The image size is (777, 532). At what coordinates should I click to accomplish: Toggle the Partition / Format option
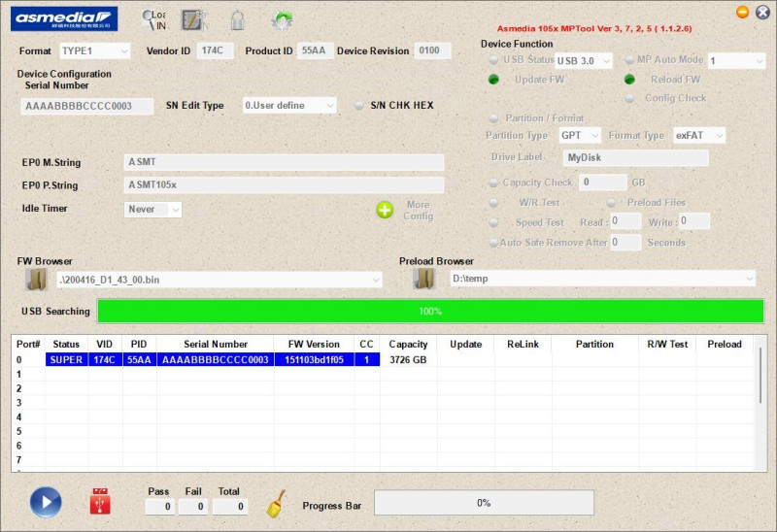pos(493,118)
